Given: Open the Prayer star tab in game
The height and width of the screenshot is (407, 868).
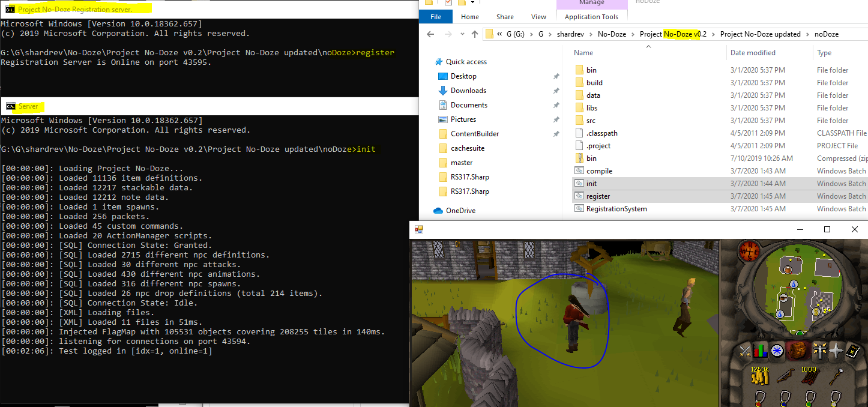Looking at the screenshot, I should tap(836, 351).
